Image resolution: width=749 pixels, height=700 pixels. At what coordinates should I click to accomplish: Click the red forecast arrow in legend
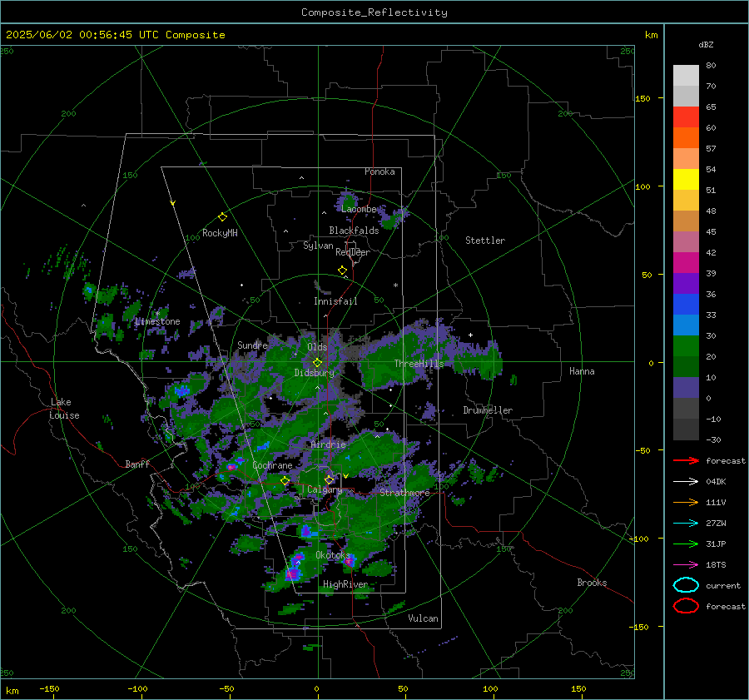tap(686, 460)
